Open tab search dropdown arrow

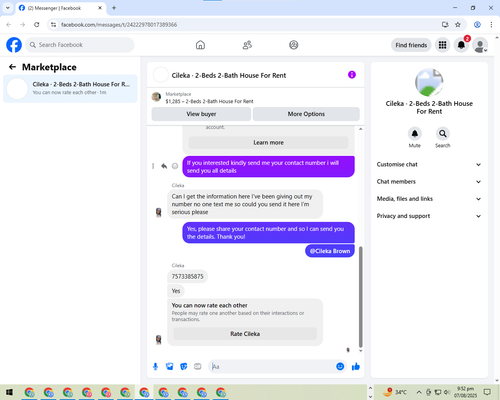pyautogui.click(x=8, y=8)
